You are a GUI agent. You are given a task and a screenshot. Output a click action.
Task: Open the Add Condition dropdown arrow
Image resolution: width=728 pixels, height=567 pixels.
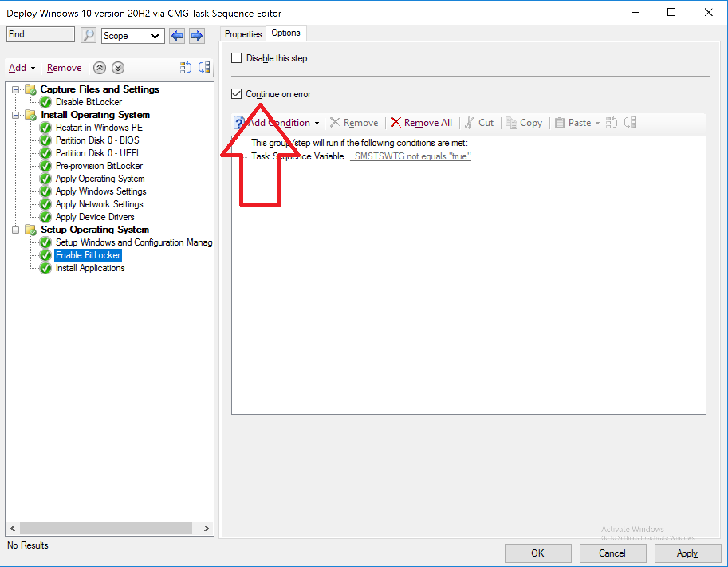coord(317,123)
